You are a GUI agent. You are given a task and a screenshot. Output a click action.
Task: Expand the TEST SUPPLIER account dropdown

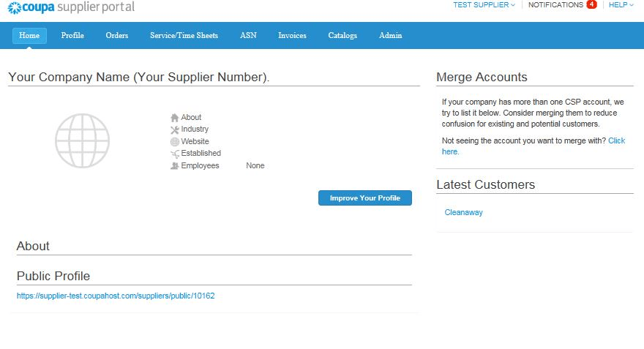(484, 5)
